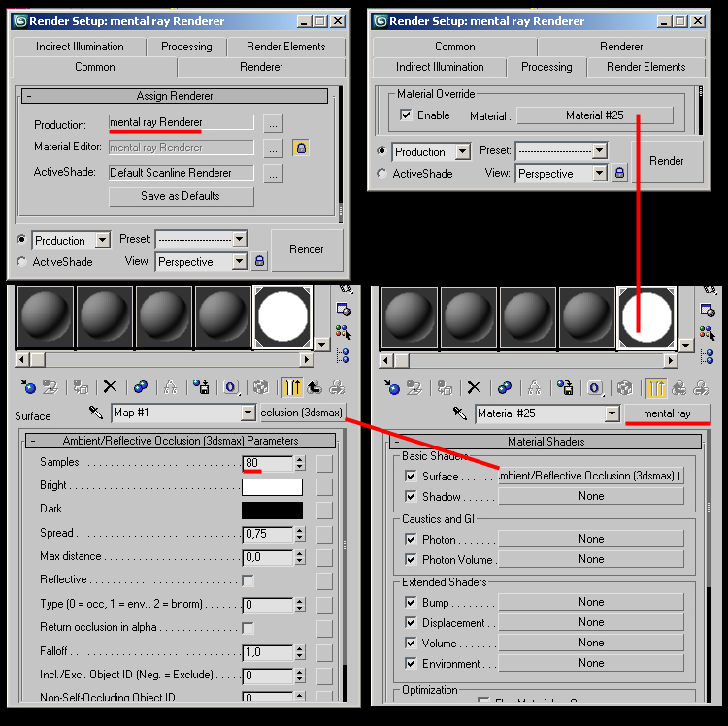Uncheck the Bump extended shader checkbox
Image resolution: width=728 pixels, height=726 pixels.
411,602
